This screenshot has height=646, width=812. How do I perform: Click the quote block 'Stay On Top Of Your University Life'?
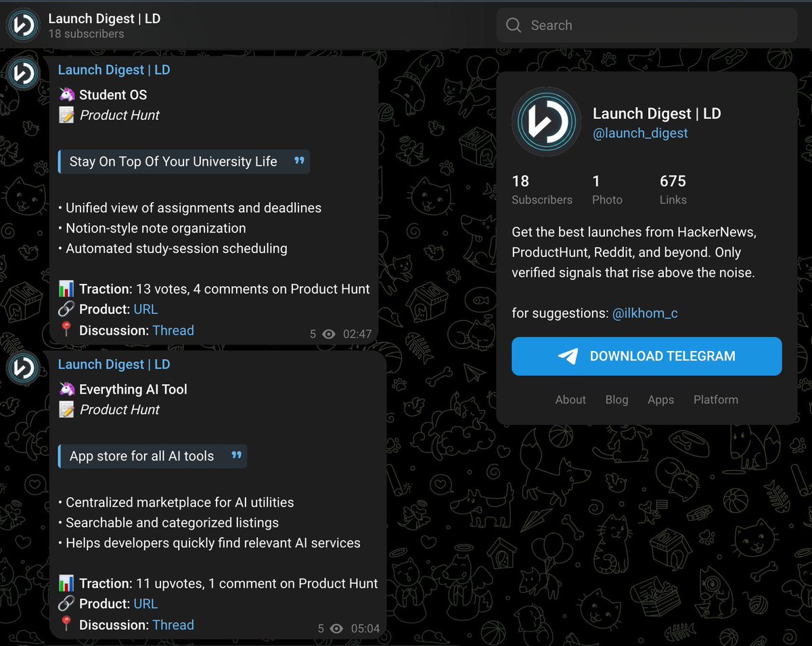pyautogui.click(x=184, y=162)
